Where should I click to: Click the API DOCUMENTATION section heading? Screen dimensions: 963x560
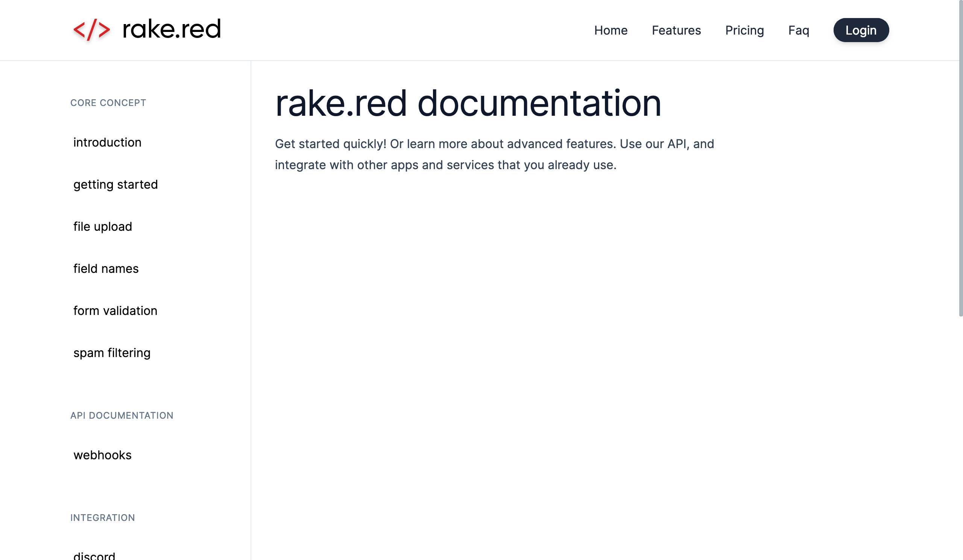tap(122, 415)
